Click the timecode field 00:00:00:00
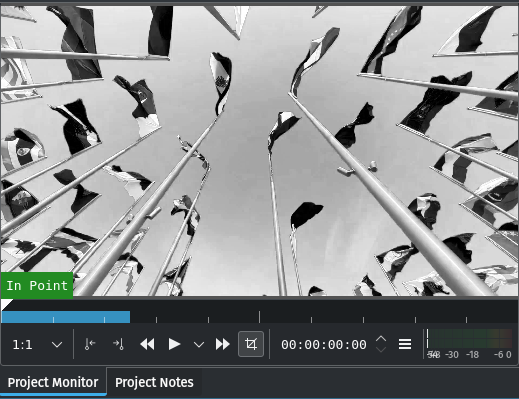The height and width of the screenshot is (399, 519). (x=324, y=345)
